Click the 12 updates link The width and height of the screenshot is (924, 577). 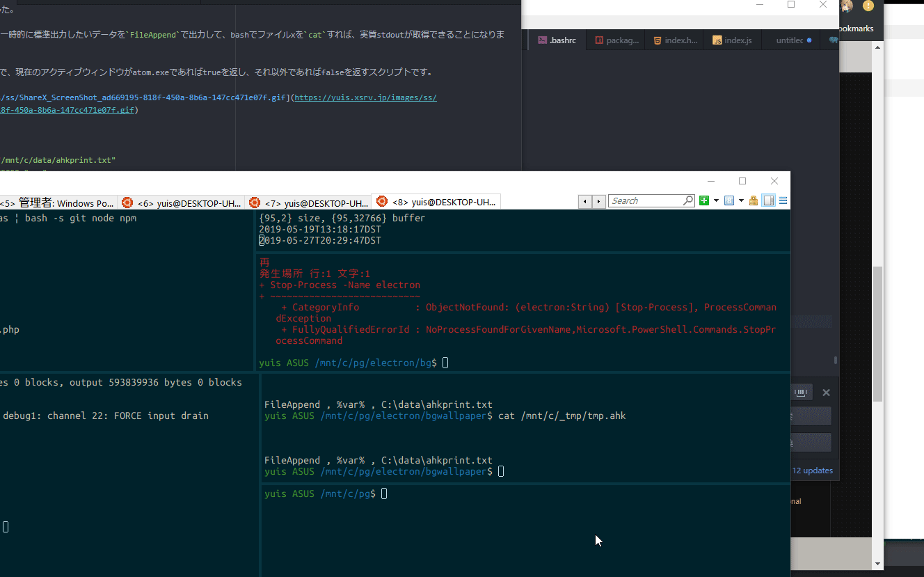(812, 471)
